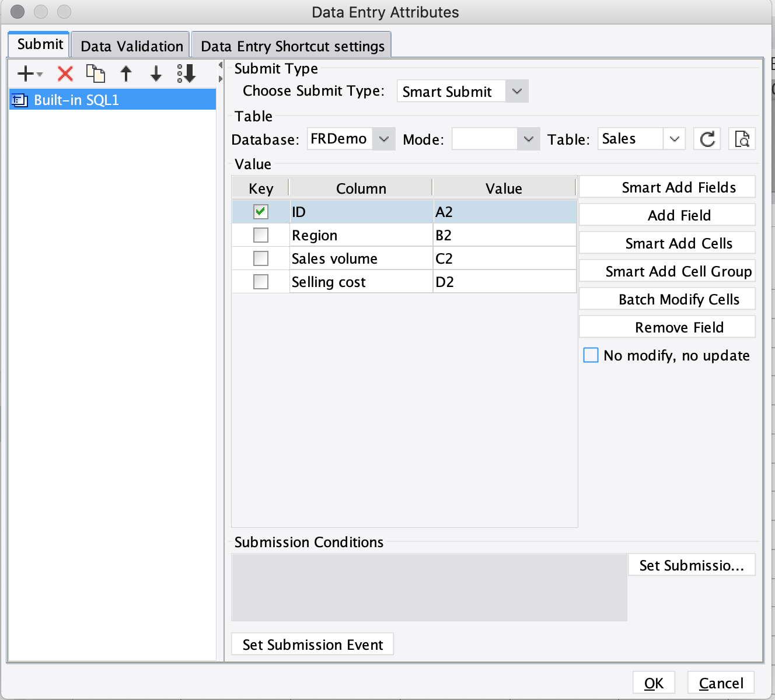775x700 pixels.
Task: Uncheck the ID key checkbox
Action: tap(261, 211)
